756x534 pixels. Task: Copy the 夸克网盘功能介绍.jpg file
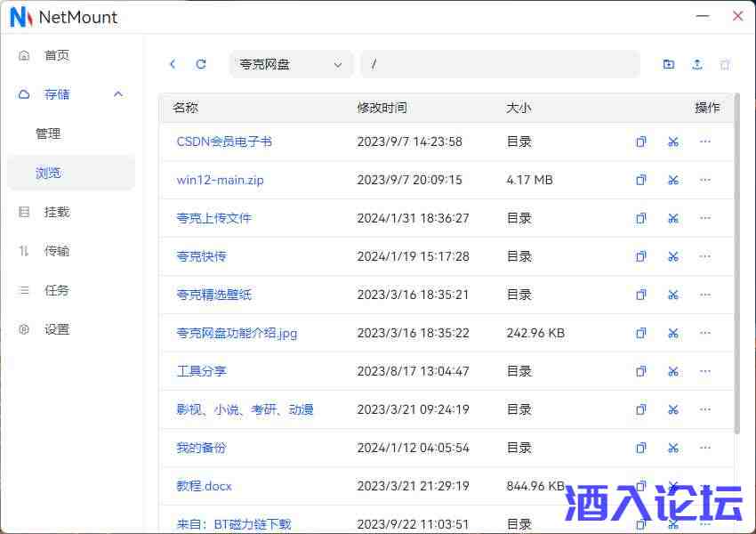(x=641, y=333)
